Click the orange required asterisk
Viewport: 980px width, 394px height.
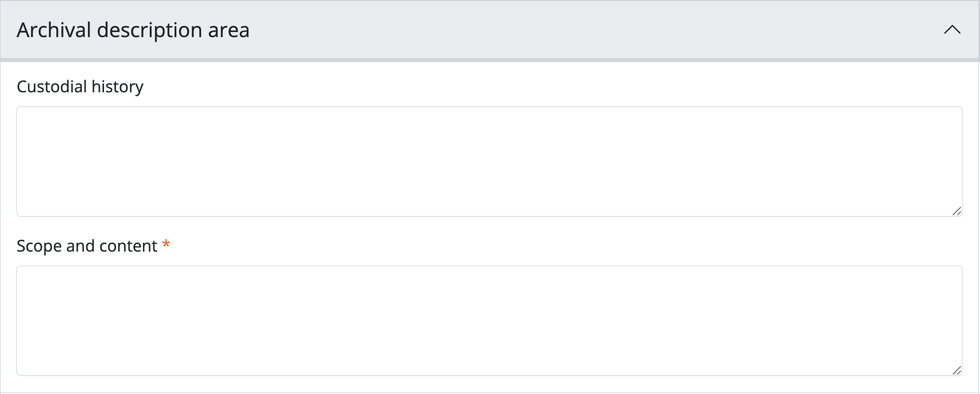coord(166,244)
